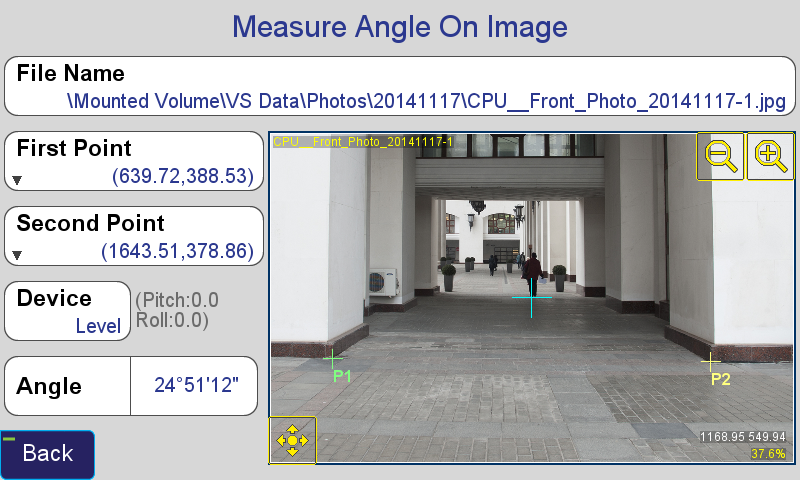Activate the pan move arrows icon
Screen dimensions: 800x480
292,440
